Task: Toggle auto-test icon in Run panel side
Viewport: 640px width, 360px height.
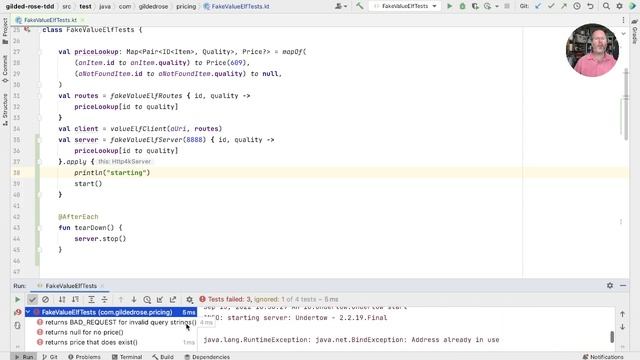Action: pos(18,325)
